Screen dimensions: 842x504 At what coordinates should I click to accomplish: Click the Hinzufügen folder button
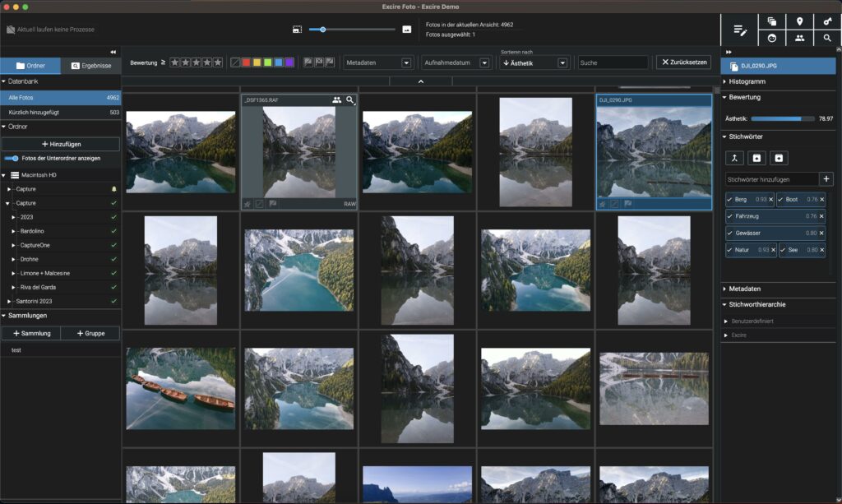[61, 144]
